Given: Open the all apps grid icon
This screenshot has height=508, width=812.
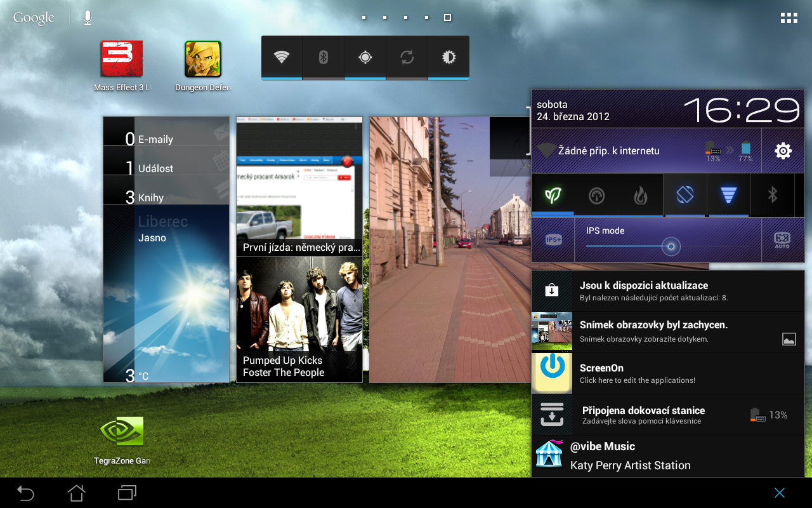Looking at the screenshot, I should [x=789, y=17].
